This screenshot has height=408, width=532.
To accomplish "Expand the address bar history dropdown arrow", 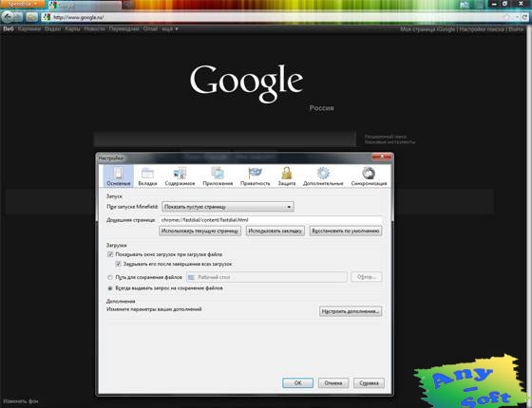I will coord(518,17).
